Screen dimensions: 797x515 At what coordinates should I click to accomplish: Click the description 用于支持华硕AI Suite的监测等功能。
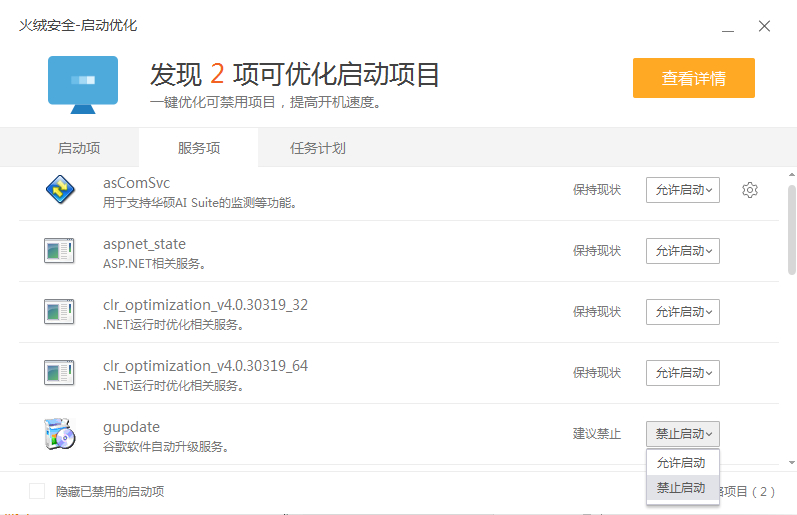click(200, 203)
